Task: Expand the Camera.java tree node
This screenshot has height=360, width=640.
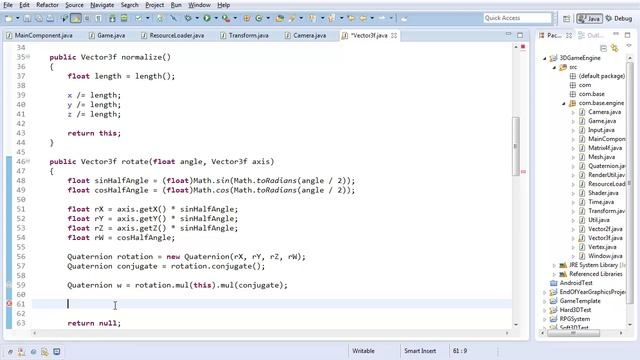Action: [573, 112]
